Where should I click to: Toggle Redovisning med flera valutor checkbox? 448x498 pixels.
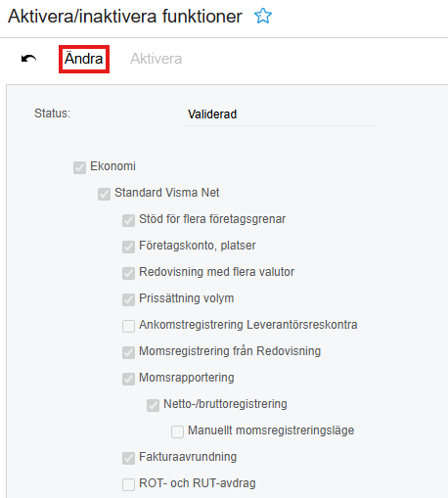coord(128,273)
